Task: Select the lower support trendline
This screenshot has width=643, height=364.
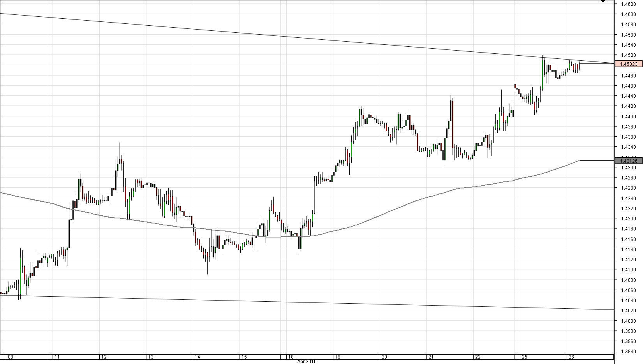Action: [307, 302]
